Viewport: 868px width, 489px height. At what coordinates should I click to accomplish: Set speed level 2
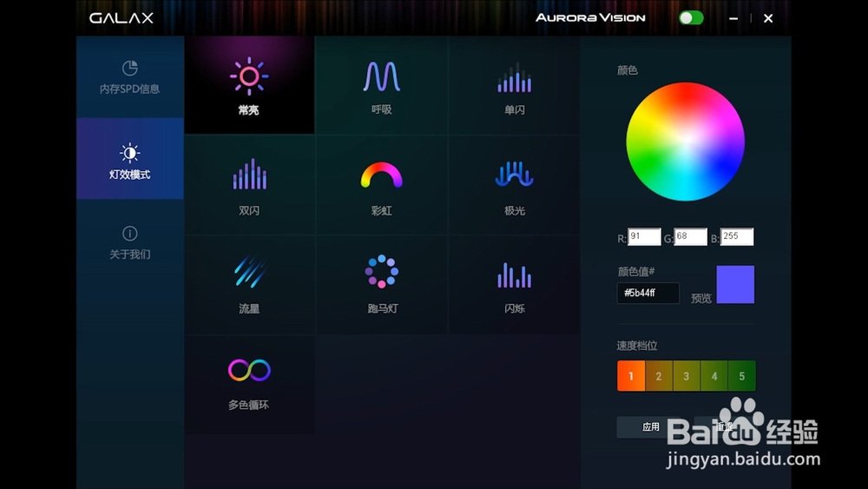click(x=659, y=376)
